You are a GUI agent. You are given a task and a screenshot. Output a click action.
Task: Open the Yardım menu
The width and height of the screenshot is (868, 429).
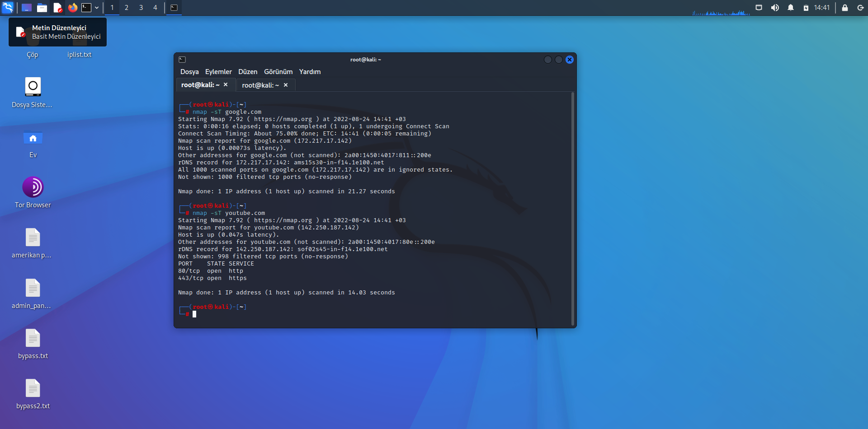(310, 72)
